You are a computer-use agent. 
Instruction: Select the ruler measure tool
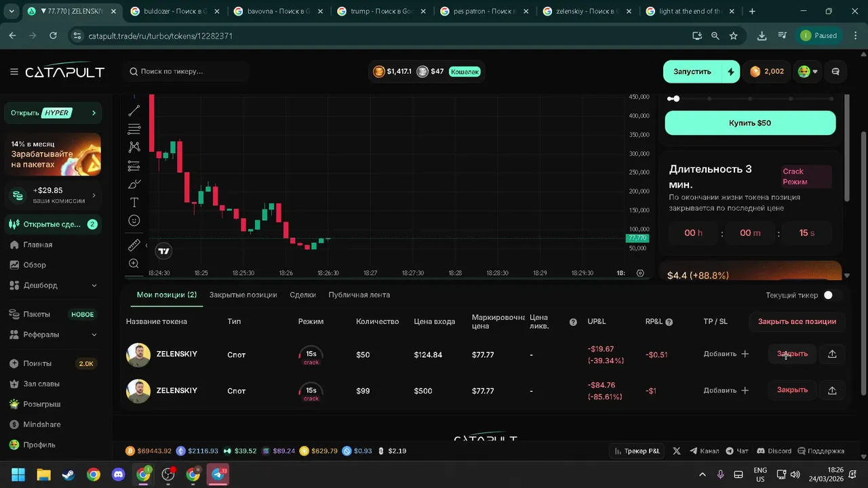click(134, 245)
